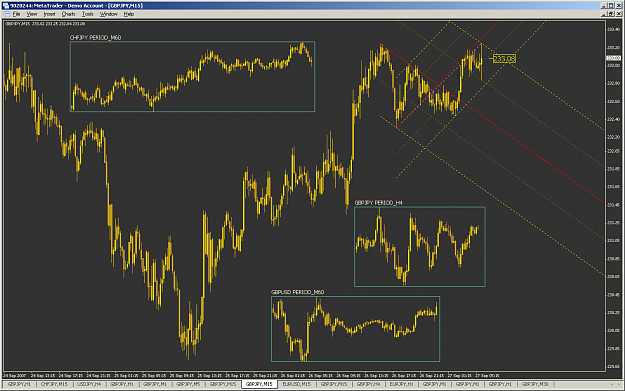
Task: Open the File menu
Action: [16, 14]
